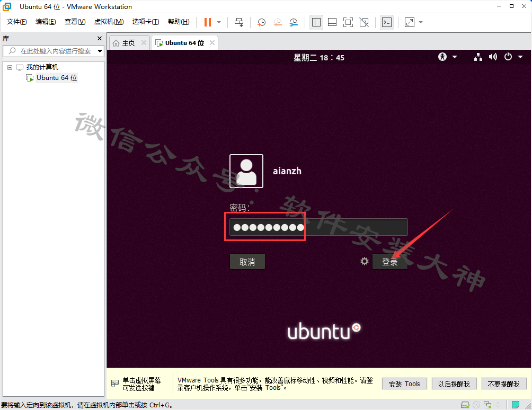Open the power options arrow beside the pause icon
This screenshot has width=532, height=410.
[219, 22]
